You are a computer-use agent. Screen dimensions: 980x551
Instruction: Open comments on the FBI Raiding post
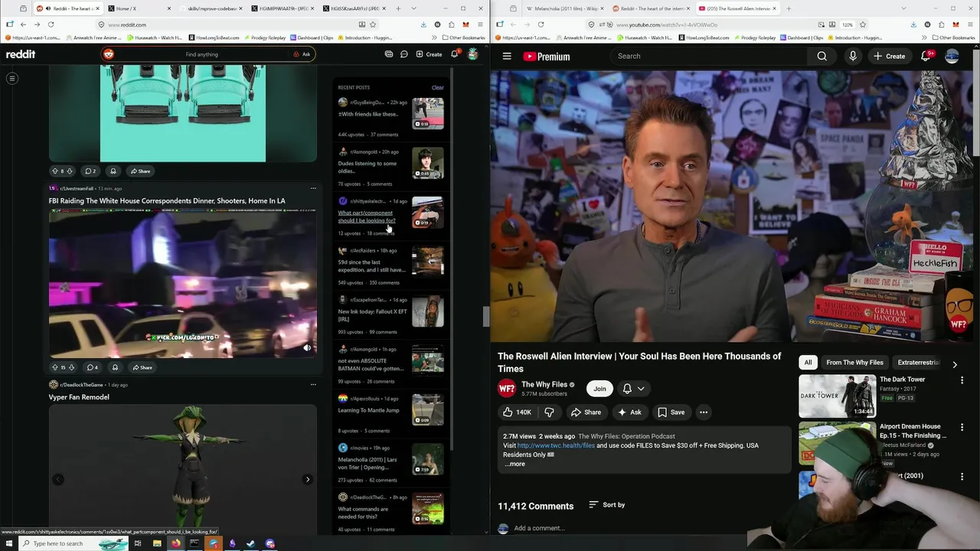92,367
